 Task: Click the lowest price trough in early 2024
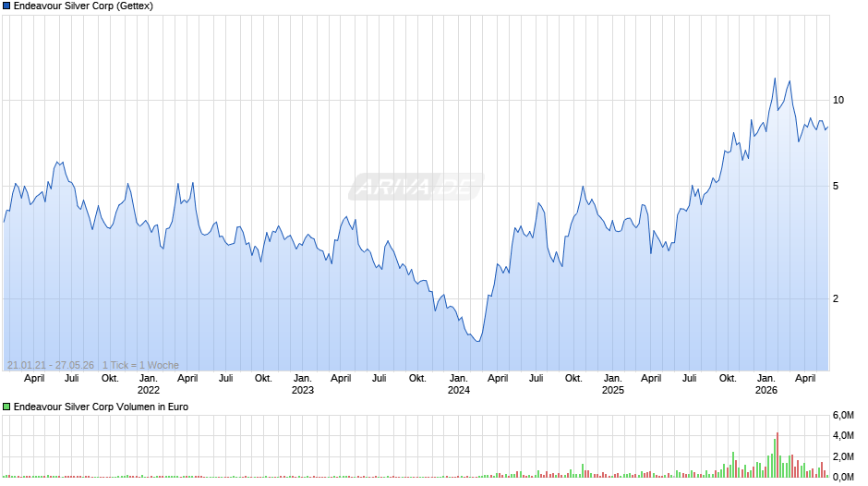(478, 341)
